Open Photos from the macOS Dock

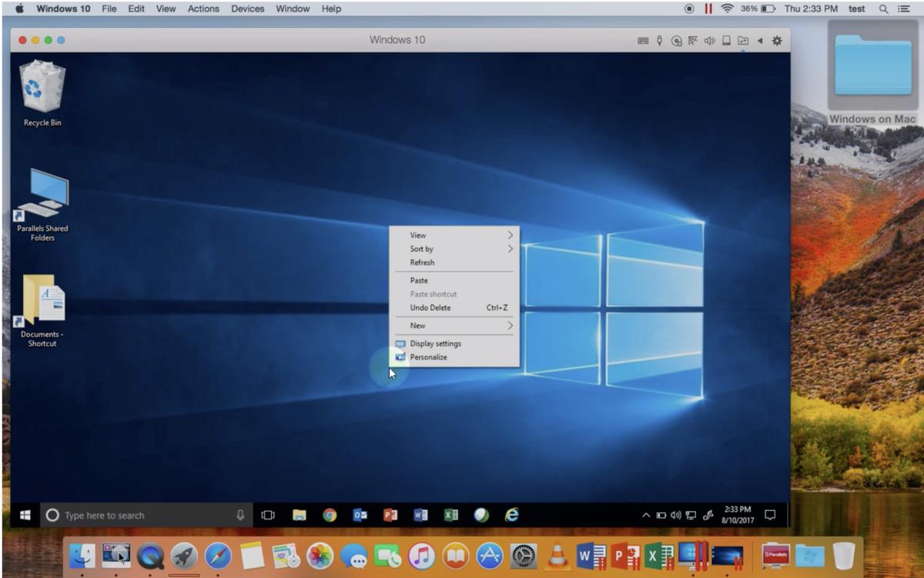[x=320, y=556]
